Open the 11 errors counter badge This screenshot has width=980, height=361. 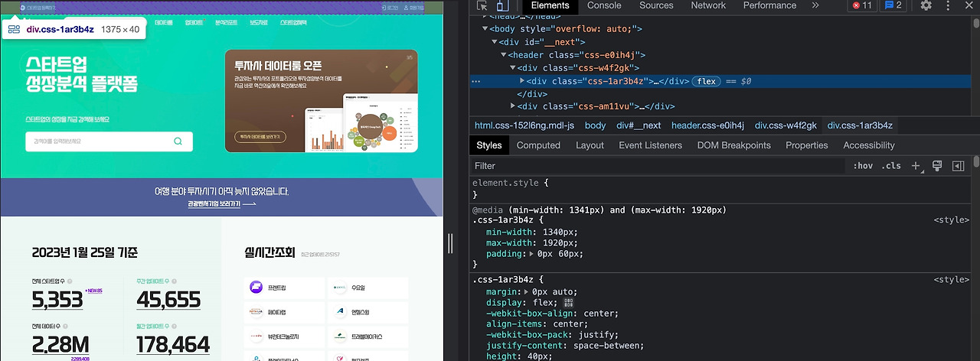tap(861, 5)
